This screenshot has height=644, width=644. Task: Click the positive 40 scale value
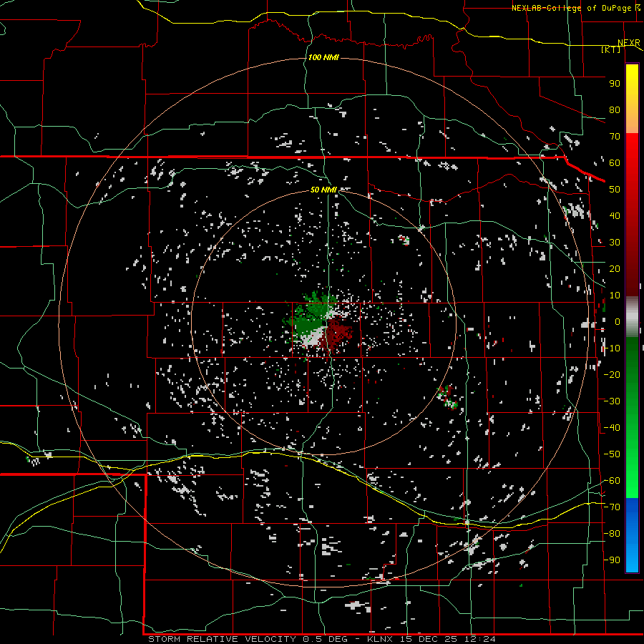click(615, 215)
